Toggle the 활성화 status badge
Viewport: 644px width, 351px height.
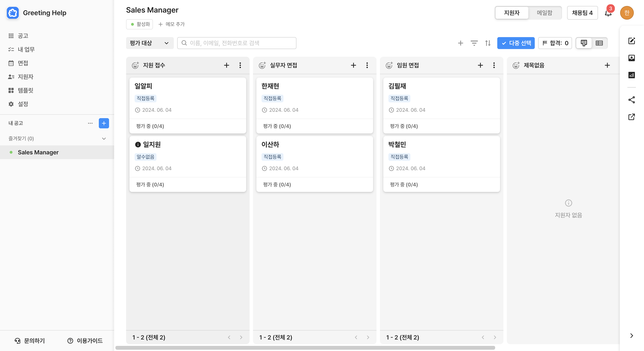point(139,24)
